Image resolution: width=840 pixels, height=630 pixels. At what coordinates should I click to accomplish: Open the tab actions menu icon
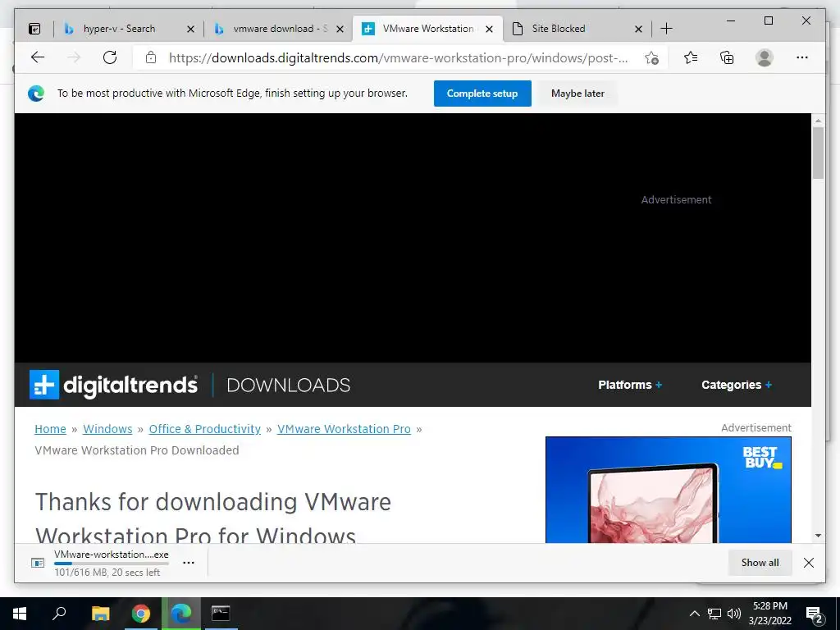tap(34, 29)
